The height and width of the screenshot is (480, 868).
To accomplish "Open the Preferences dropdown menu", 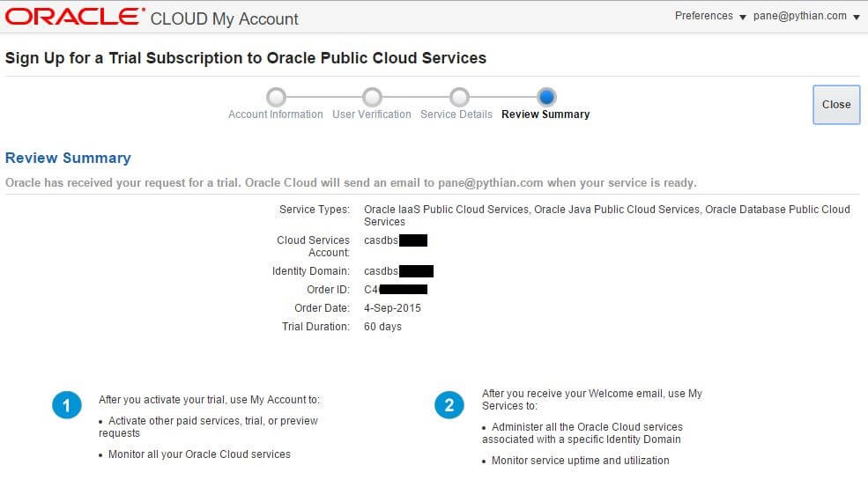I will click(703, 16).
